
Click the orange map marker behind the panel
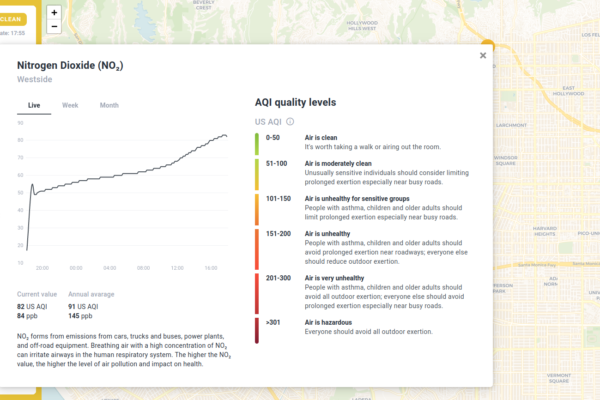(487, 44)
